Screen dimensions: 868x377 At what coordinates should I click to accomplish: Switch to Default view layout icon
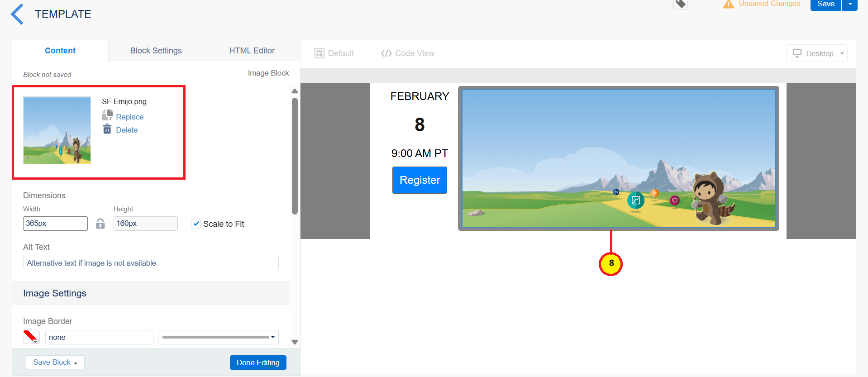[x=320, y=53]
